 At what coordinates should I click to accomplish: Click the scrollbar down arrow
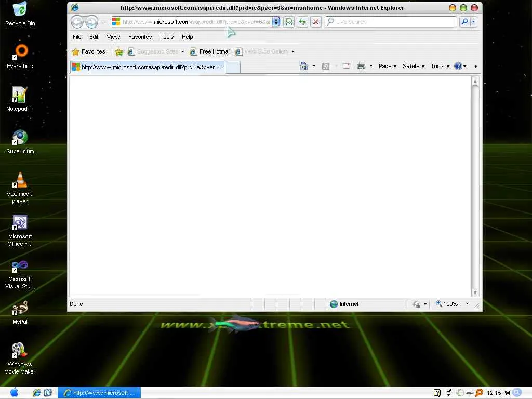[475, 292]
